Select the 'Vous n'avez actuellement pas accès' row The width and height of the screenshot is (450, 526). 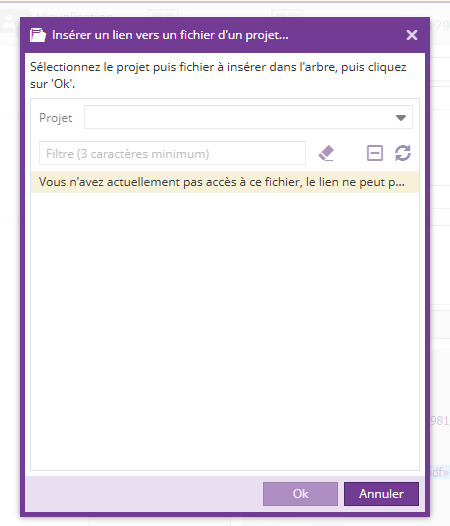(225, 182)
